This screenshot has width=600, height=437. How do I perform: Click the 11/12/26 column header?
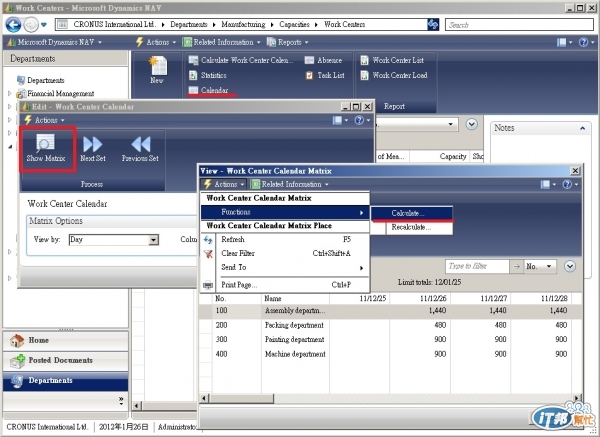pyautogui.click(x=420, y=298)
